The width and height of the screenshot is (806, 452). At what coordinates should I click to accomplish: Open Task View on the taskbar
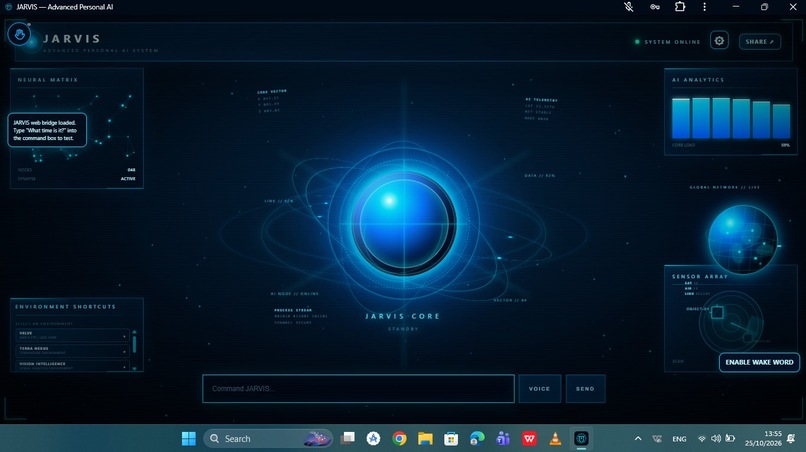348,439
